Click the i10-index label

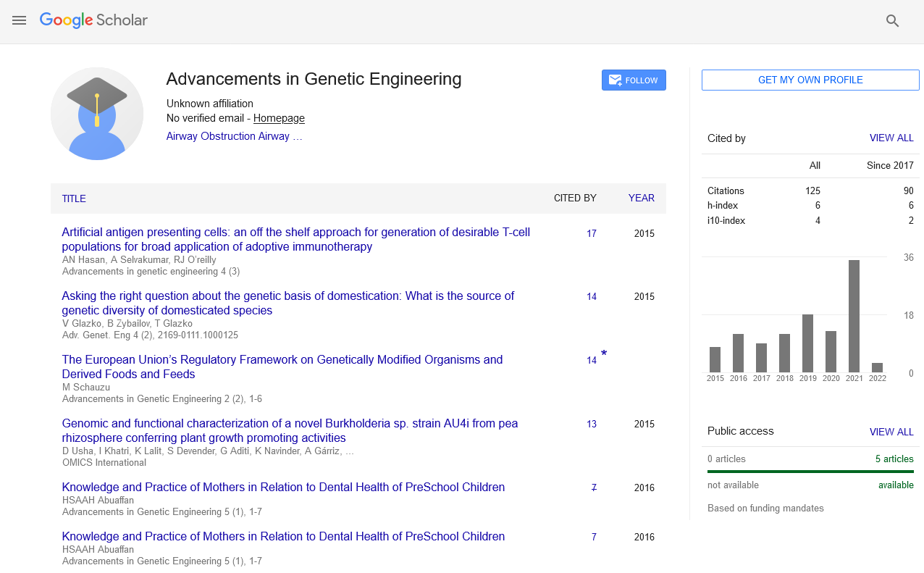[x=726, y=221]
